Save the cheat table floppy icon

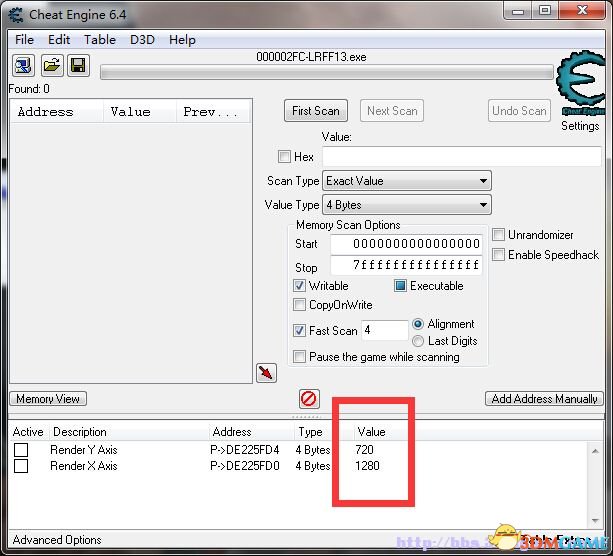pos(79,65)
